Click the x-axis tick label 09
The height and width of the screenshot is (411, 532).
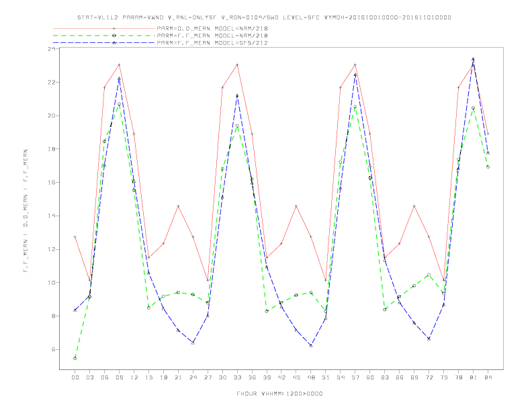pos(119,377)
